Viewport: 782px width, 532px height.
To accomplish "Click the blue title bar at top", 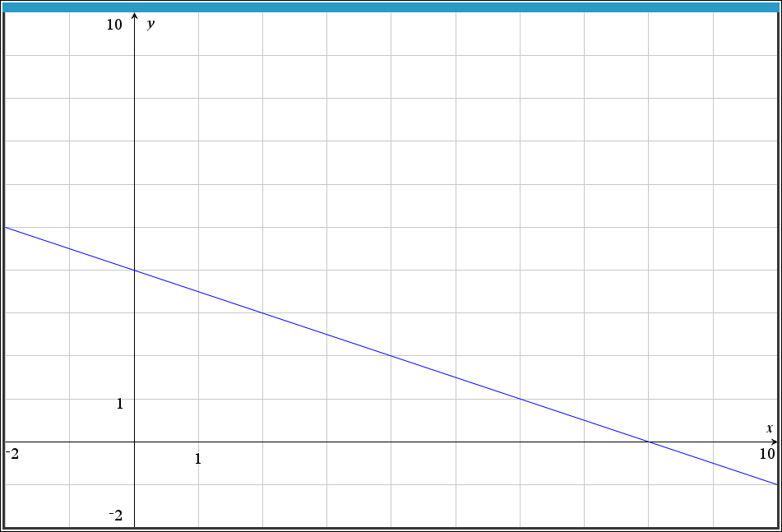I will (x=391, y=7).
